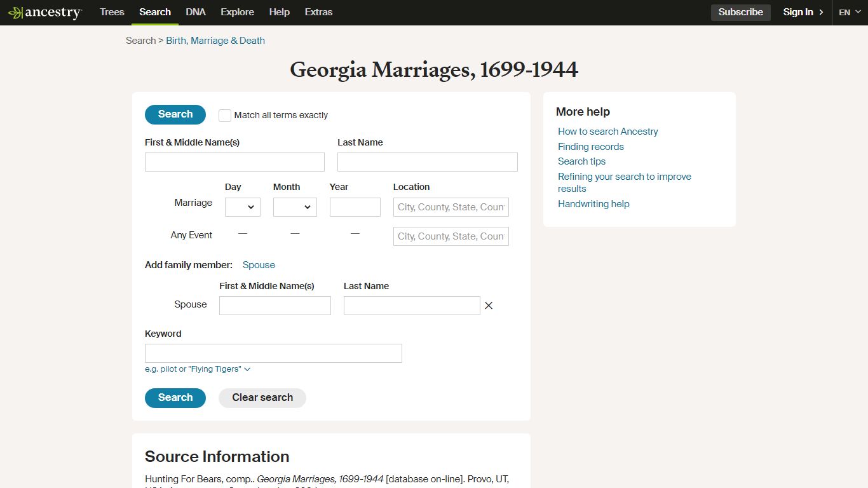Click the More help heading
Viewport: 868px width, 488px height.
pyautogui.click(x=583, y=112)
